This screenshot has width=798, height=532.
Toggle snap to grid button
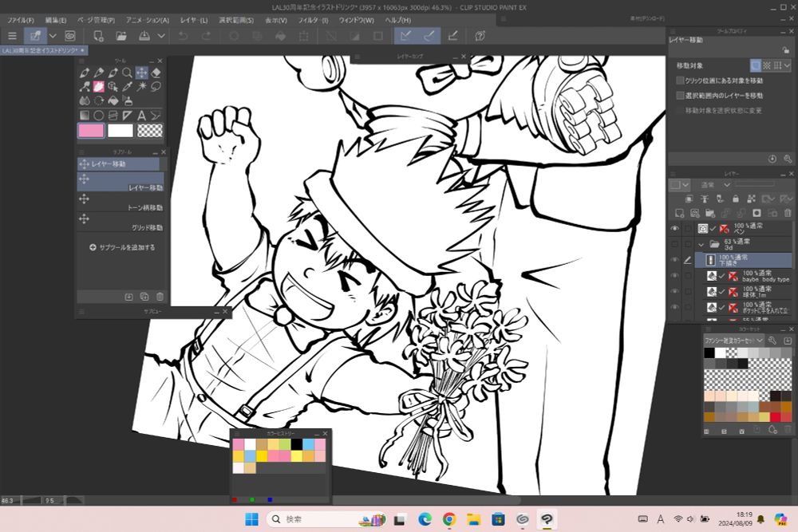click(x=452, y=36)
